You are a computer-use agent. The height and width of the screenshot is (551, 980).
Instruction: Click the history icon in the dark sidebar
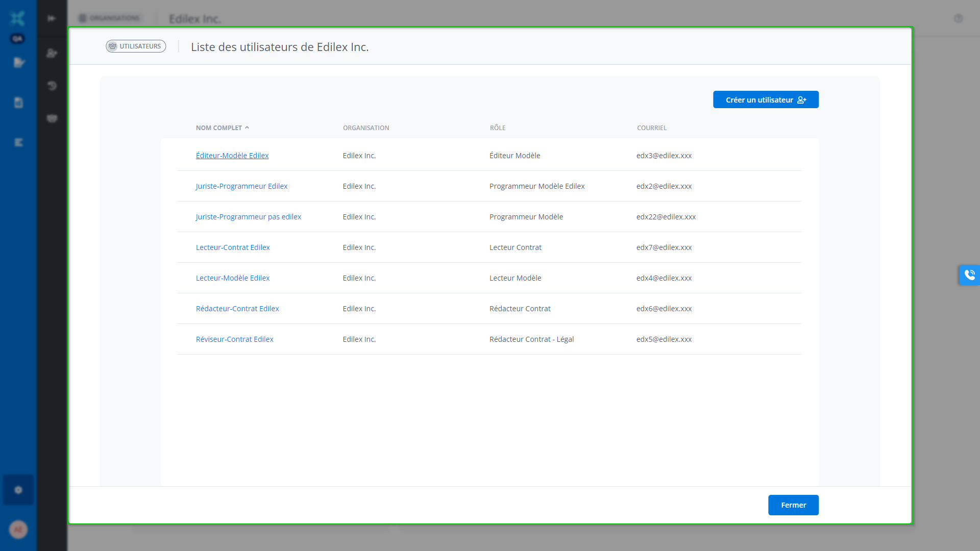click(x=52, y=86)
